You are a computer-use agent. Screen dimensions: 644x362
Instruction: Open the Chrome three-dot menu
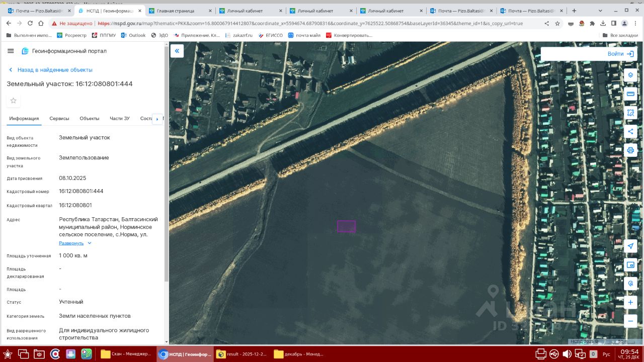click(x=635, y=23)
